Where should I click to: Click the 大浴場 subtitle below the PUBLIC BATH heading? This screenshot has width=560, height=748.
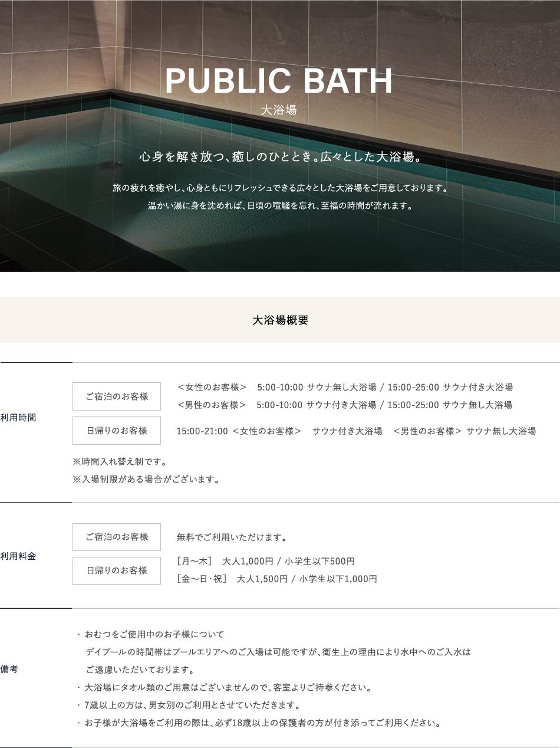[279, 110]
